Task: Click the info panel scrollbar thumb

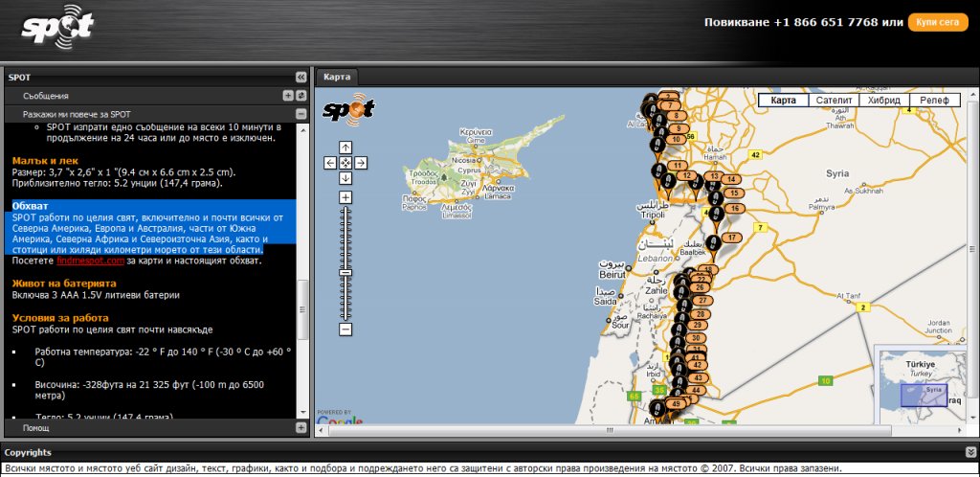Action: (x=302, y=309)
